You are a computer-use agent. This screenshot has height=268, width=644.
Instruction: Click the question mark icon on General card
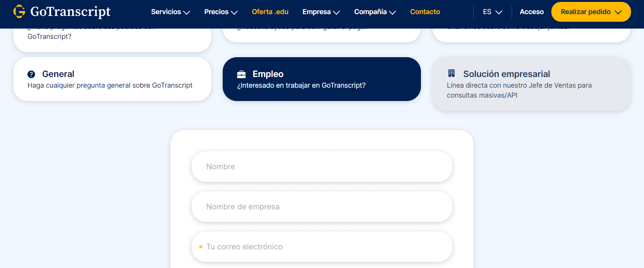click(31, 74)
